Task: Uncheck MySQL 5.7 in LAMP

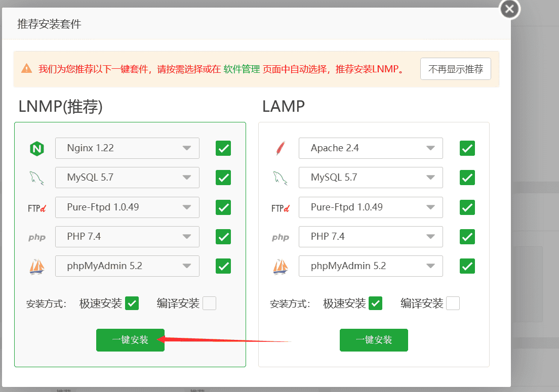Action: click(467, 178)
